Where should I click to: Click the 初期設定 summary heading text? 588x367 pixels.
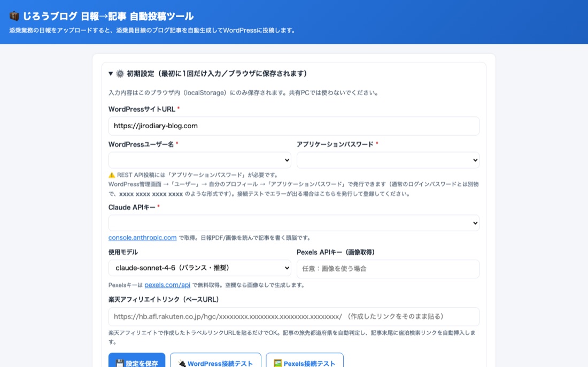(x=216, y=74)
